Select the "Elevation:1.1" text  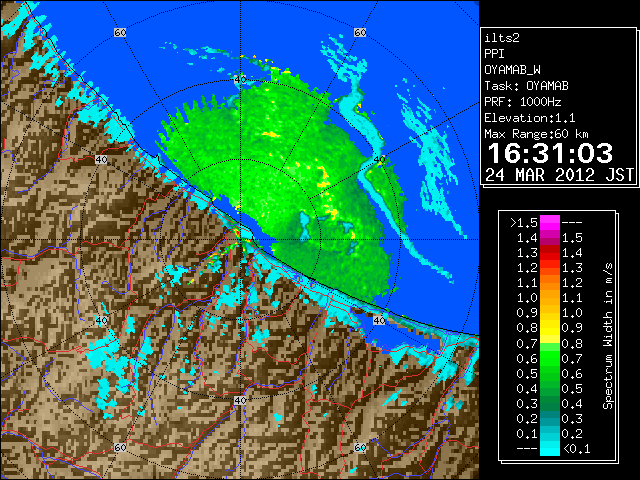coord(530,118)
